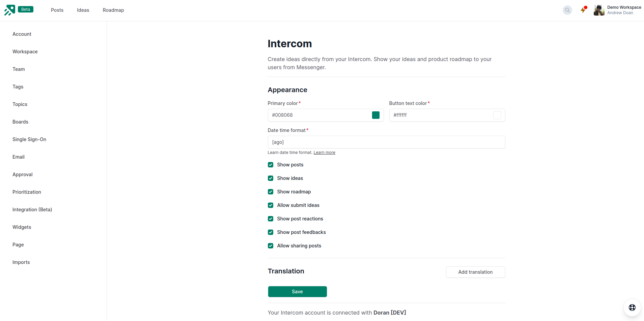This screenshot has height=321, width=644.
Task: Open Topics in the sidebar
Action: (20, 104)
